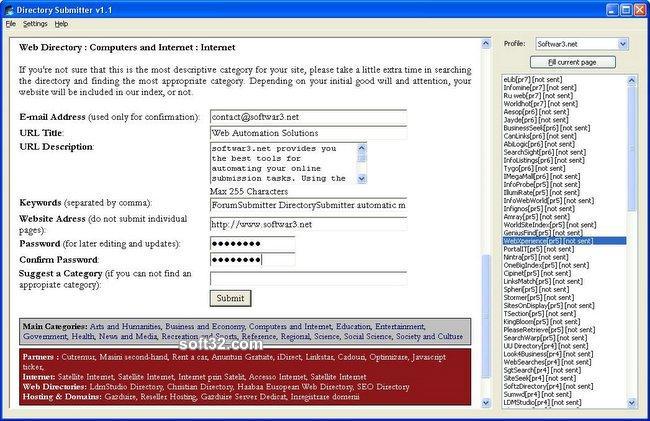Open Society and Culture category link
650x421 pixels.
pyautogui.click(x=429, y=336)
